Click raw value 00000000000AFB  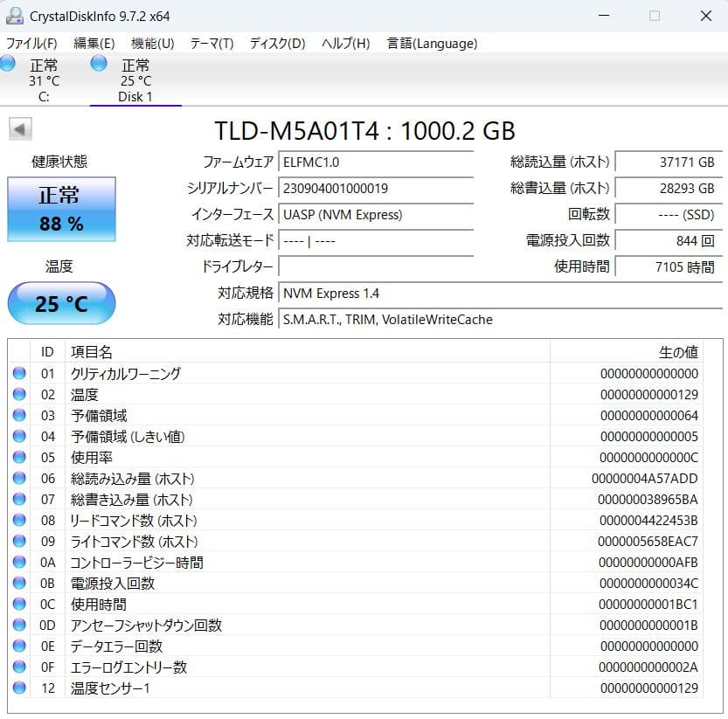(x=648, y=563)
